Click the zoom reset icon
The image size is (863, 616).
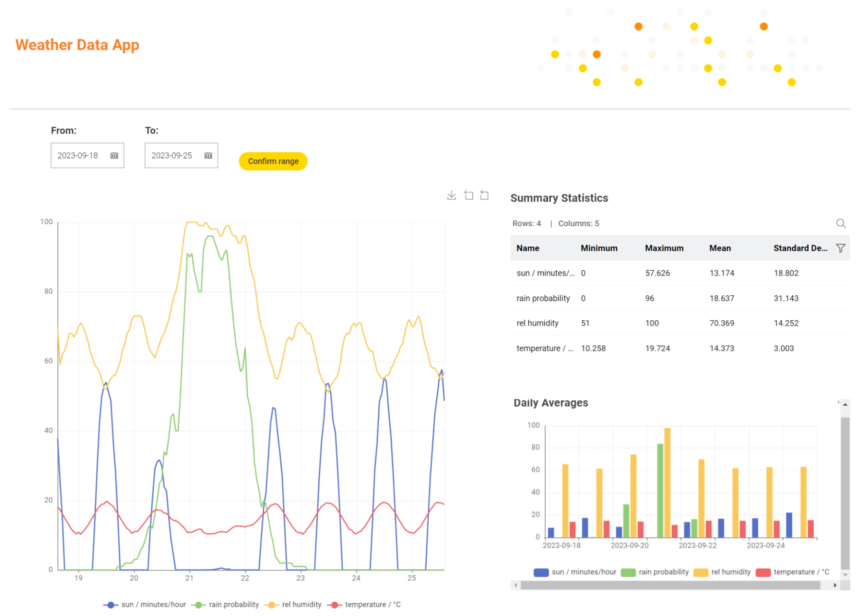[x=484, y=195]
